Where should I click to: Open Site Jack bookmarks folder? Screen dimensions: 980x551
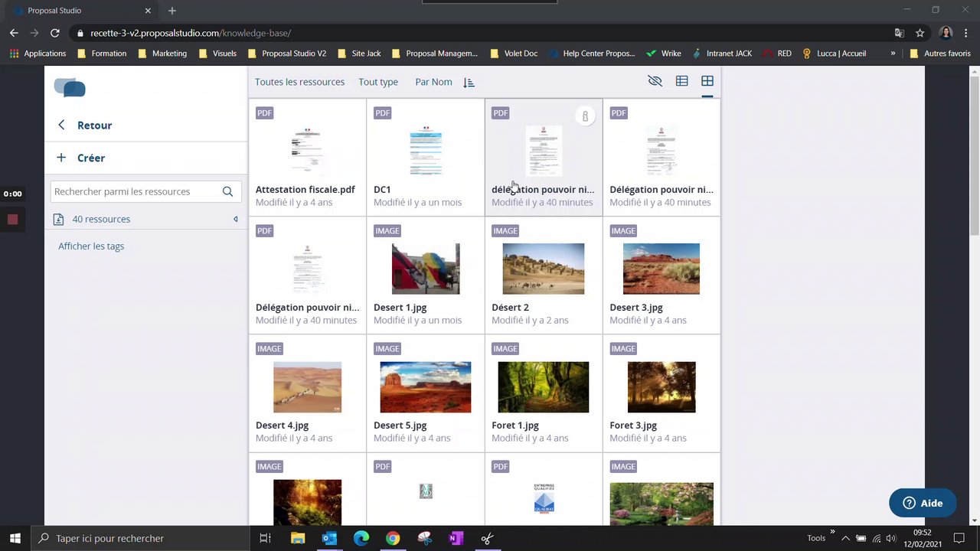pos(359,54)
